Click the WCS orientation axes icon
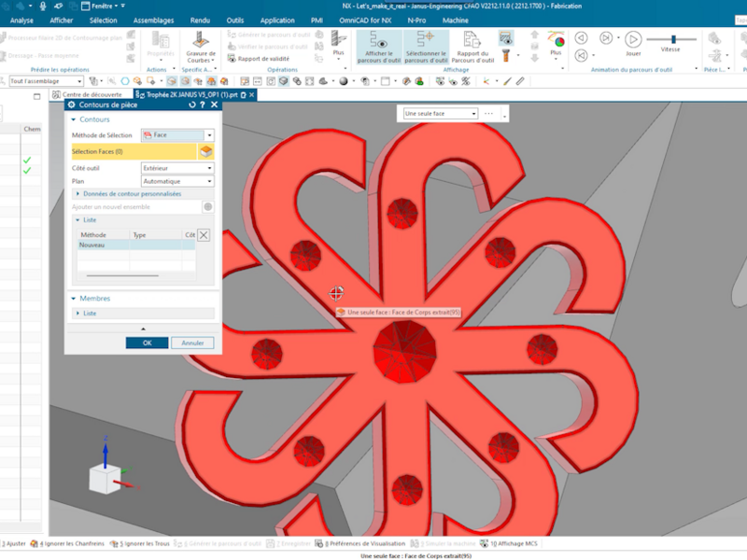747x560 pixels. click(x=486, y=81)
